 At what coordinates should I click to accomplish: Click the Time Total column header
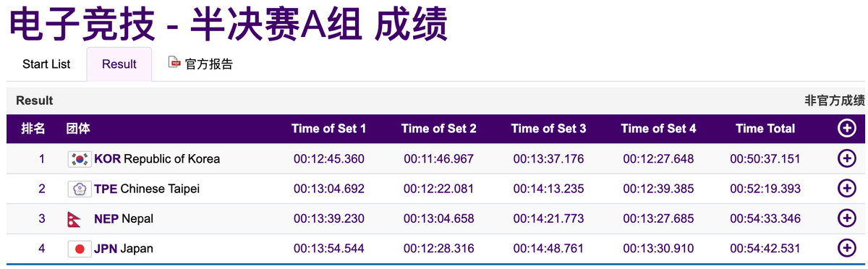click(765, 129)
